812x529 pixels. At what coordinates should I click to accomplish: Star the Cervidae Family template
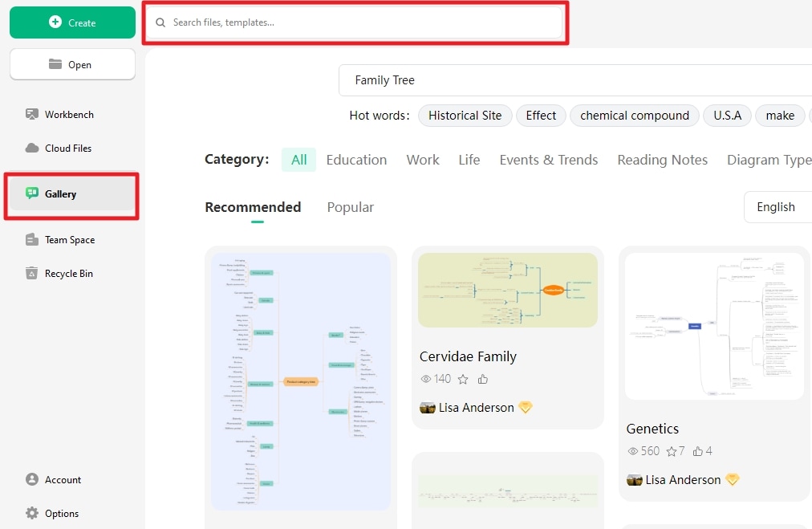point(464,379)
